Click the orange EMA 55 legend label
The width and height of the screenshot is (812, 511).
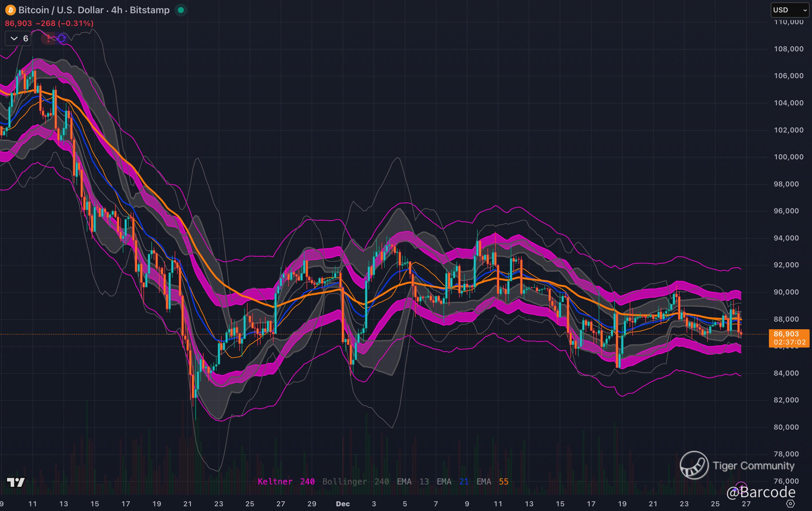pos(492,482)
